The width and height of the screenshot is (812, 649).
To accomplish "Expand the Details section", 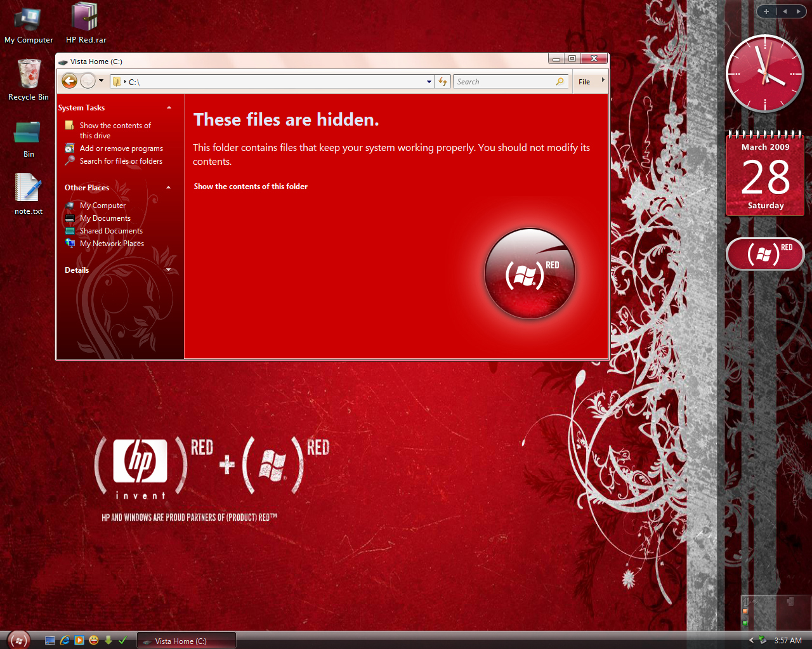I will [168, 270].
